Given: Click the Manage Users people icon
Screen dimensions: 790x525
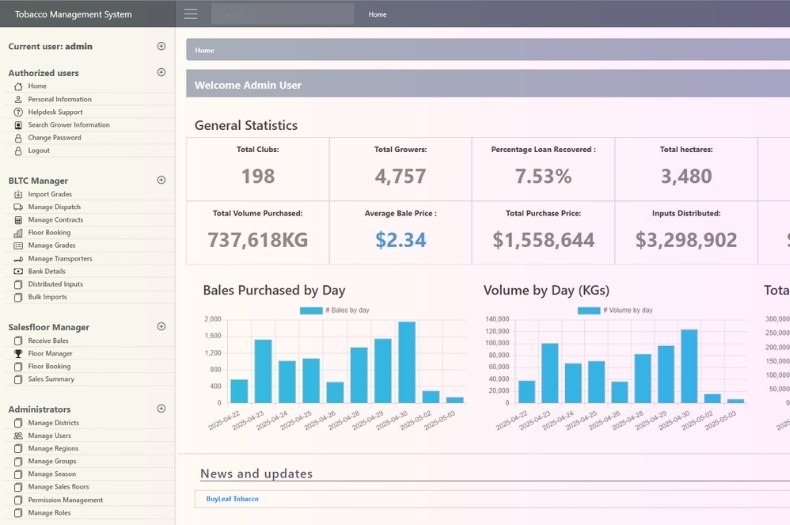Looking at the screenshot, I should coord(18,436).
